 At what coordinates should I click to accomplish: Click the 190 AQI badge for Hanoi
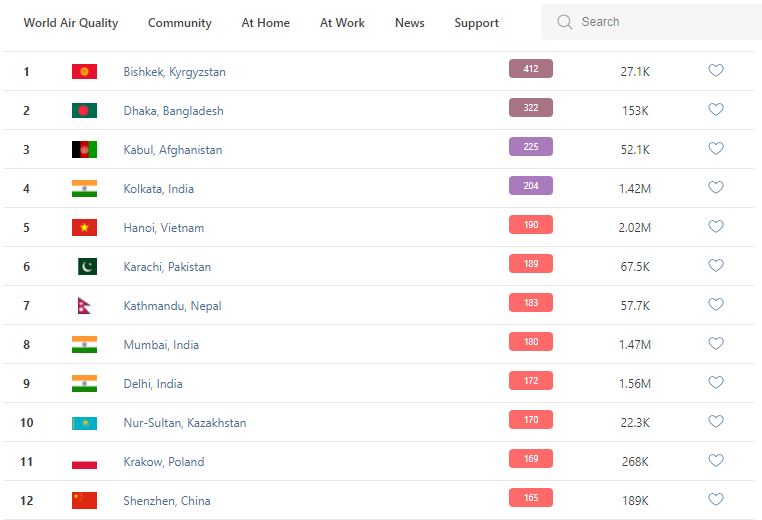(x=530, y=225)
